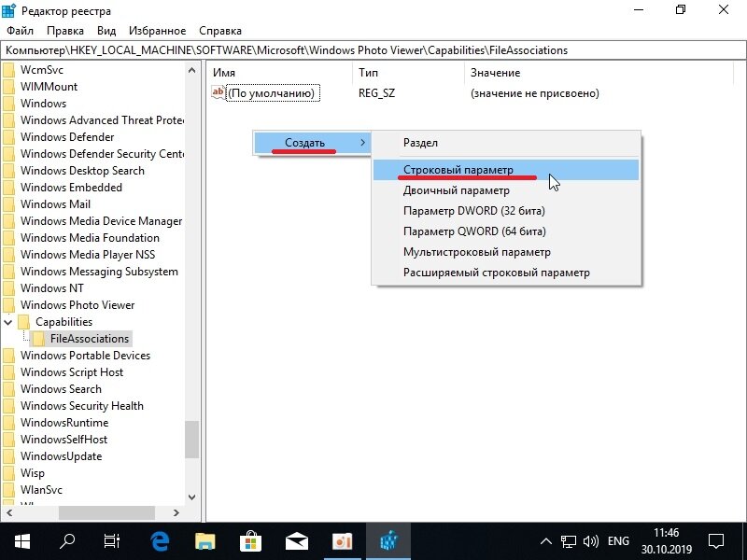Open Mail app from taskbar
This screenshot has width=747, height=560.
coord(296,541)
